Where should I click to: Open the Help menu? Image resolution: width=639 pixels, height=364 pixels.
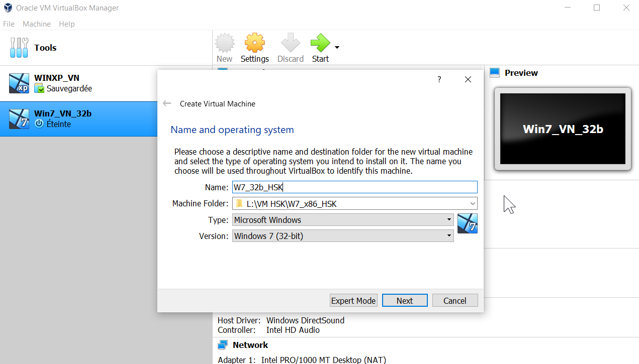pyautogui.click(x=67, y=24)
